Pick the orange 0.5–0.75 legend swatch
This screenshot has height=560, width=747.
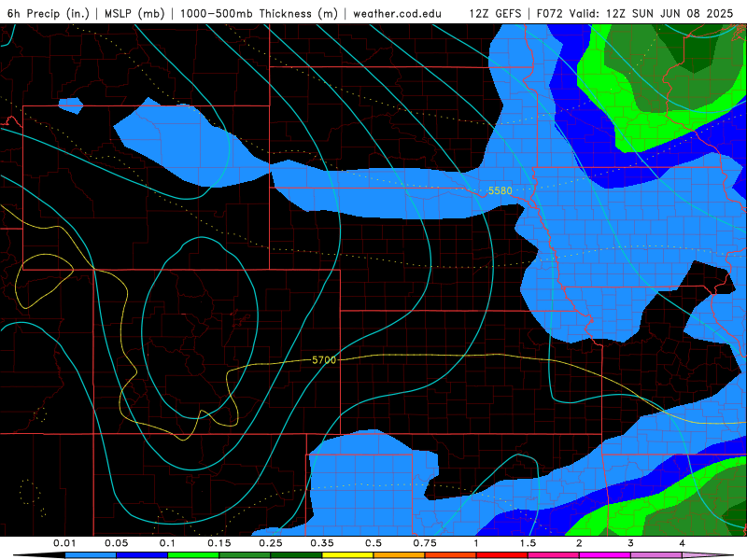coord(400,555)
